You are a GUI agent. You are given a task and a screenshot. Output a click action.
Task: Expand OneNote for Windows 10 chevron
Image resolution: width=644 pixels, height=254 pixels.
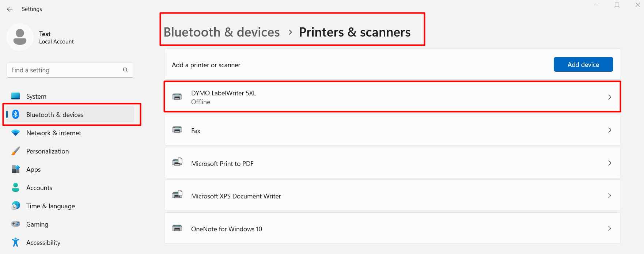pos(609,228)
